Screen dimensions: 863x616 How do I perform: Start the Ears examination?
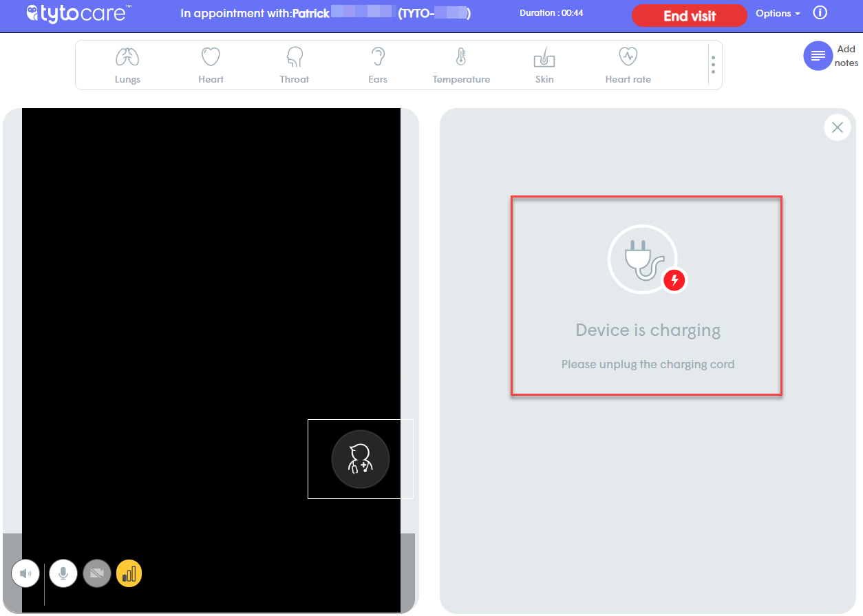coord(377,63)
